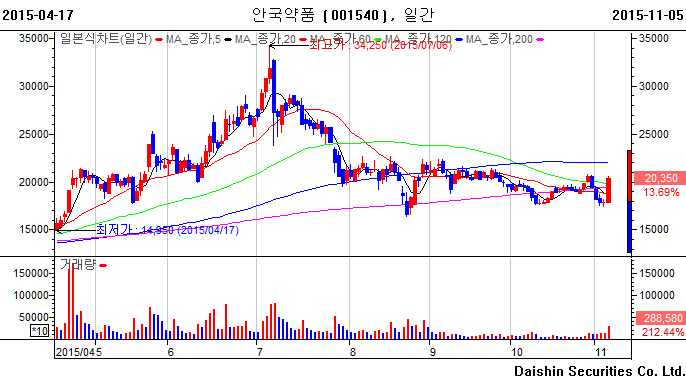The image size is (686, 383).
Task: Click the chart title 안국약품 [001540], 일간
Action: [343, 15]
